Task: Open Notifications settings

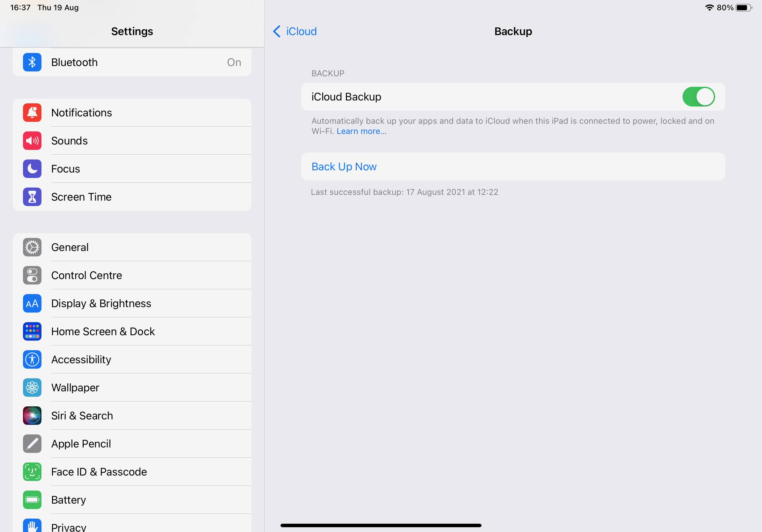Action: 132,113
